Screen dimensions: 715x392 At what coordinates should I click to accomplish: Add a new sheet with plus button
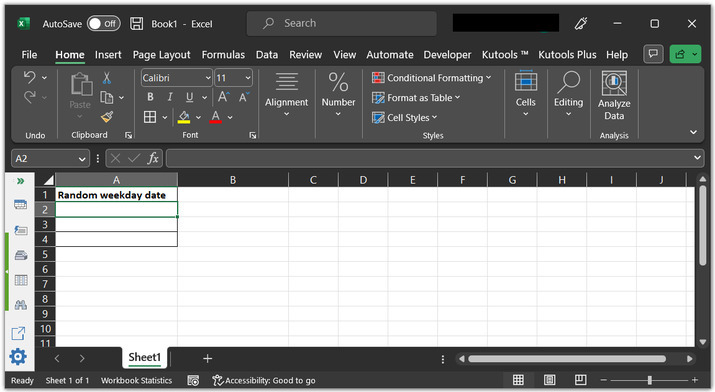[x=207, y=359]
